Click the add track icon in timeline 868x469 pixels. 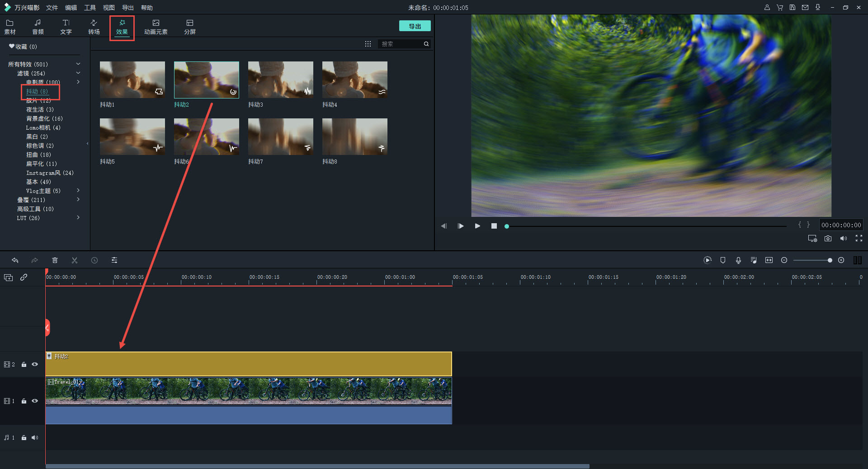tap(8, 277)
